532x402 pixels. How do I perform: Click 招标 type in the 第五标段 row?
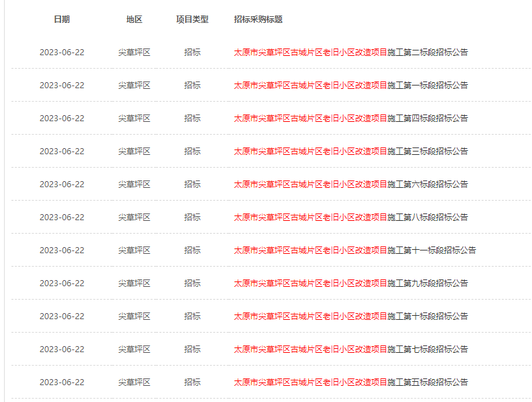(x=192, y=382)
